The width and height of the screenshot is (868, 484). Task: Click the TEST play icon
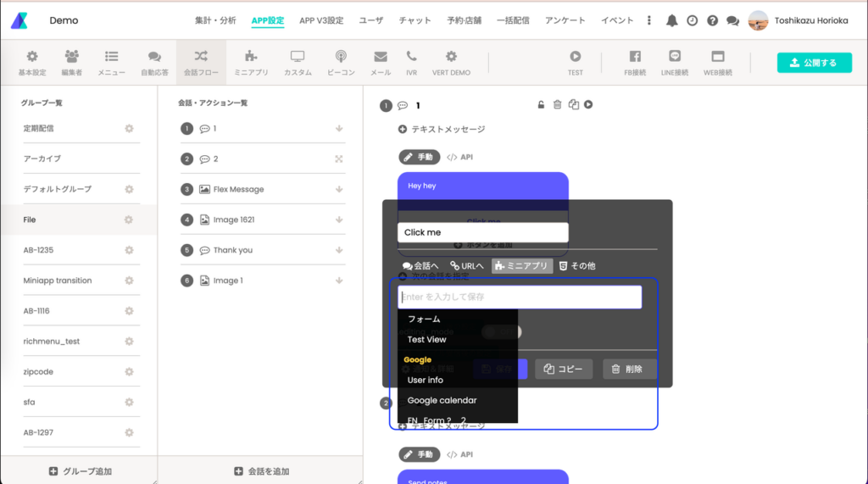(576, 63)
